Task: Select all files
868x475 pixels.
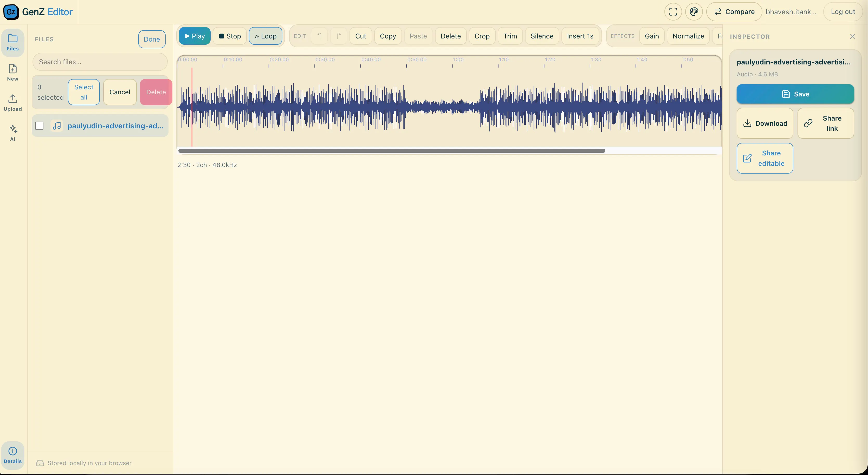Action: coord(83,92)
